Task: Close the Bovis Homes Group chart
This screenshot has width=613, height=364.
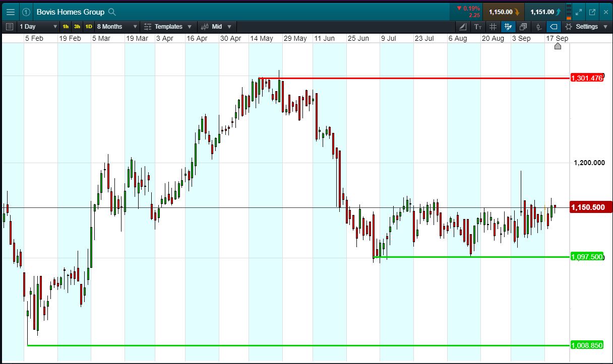Action: 606,12
